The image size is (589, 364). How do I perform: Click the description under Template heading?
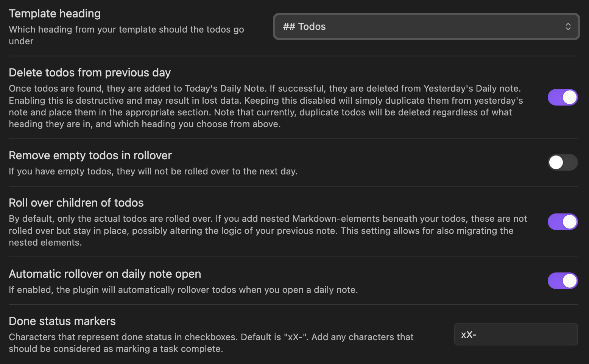tap(126, 35)
